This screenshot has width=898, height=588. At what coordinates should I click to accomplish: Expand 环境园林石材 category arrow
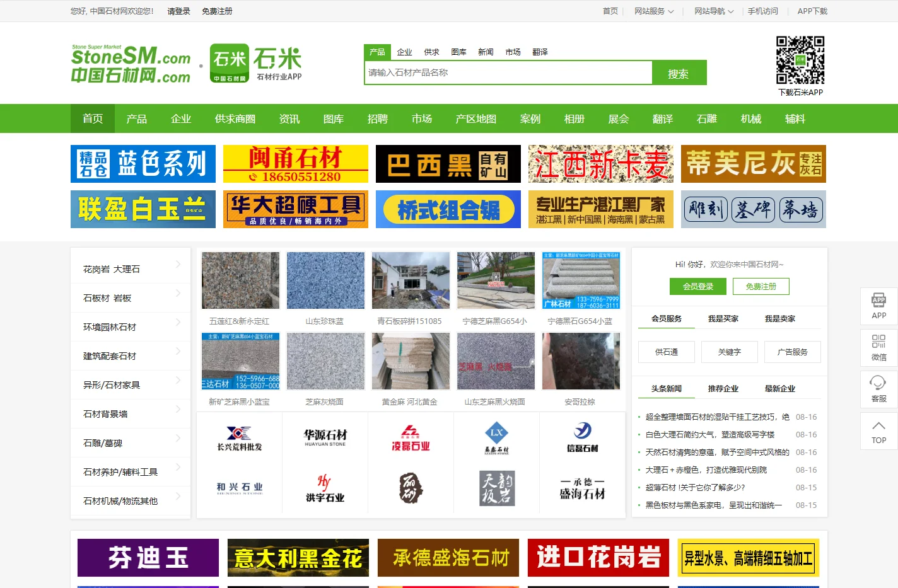click(x=178, y=322)
